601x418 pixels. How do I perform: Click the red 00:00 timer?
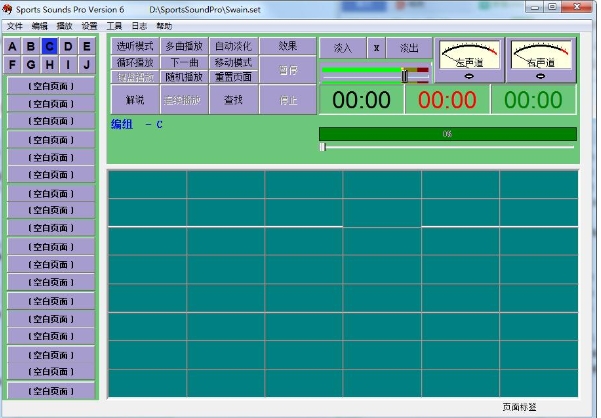[447, 100]
